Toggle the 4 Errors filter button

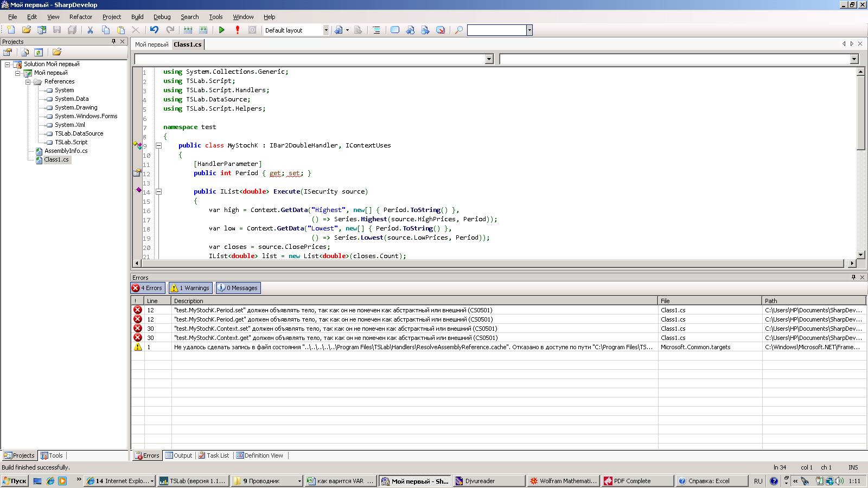point(148,288)
